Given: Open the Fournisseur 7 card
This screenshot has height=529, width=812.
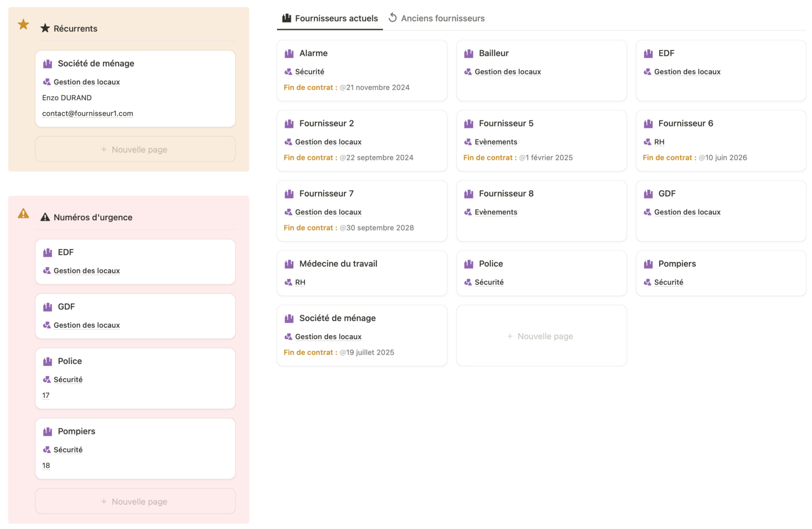Looking at the screenshot, I should (326, 193).
